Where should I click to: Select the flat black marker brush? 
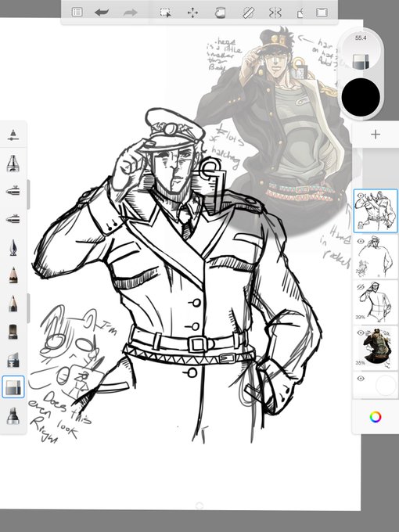(x=13, y=332)
